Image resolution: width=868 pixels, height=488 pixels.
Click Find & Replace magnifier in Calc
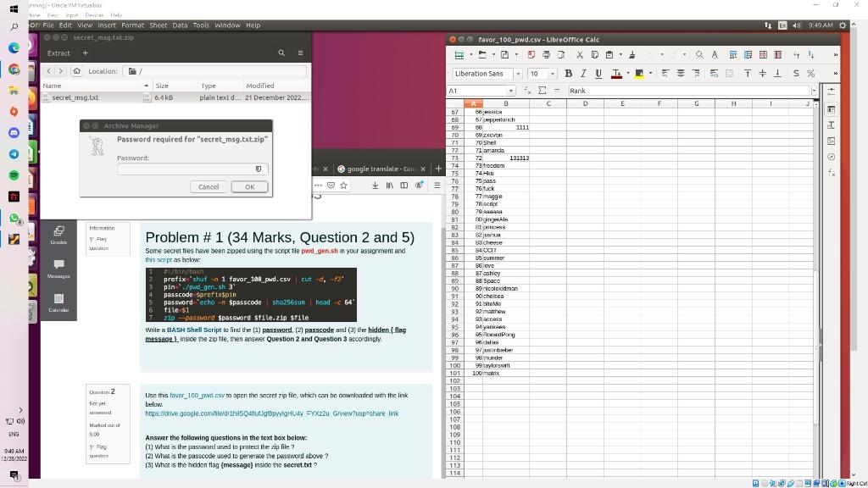pyautogui.click(x=699, y=55)
